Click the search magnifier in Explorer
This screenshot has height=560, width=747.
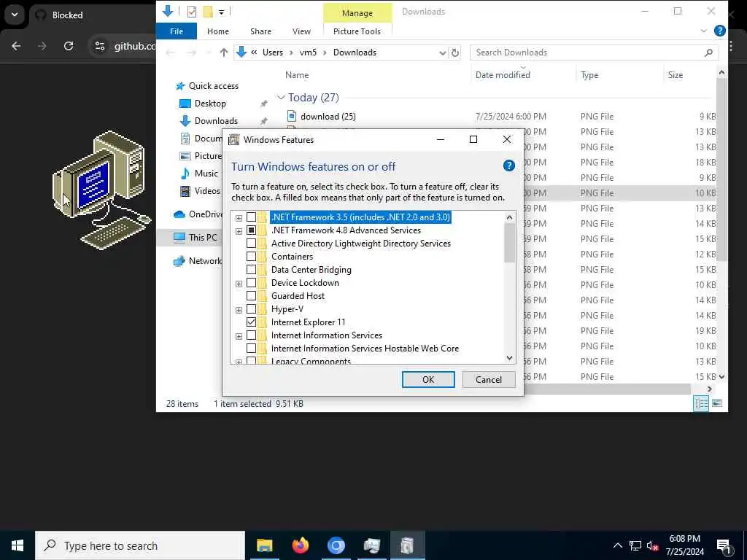(708, 52)
